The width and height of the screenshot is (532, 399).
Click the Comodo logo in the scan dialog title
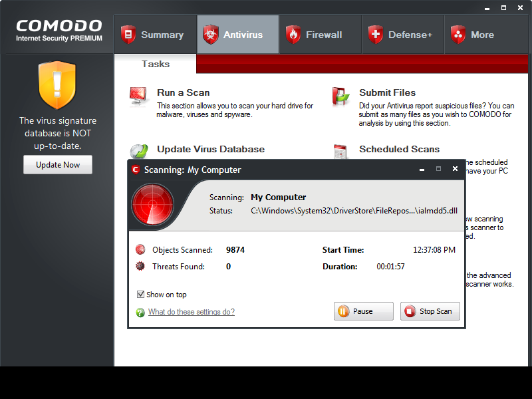[136, 170]
